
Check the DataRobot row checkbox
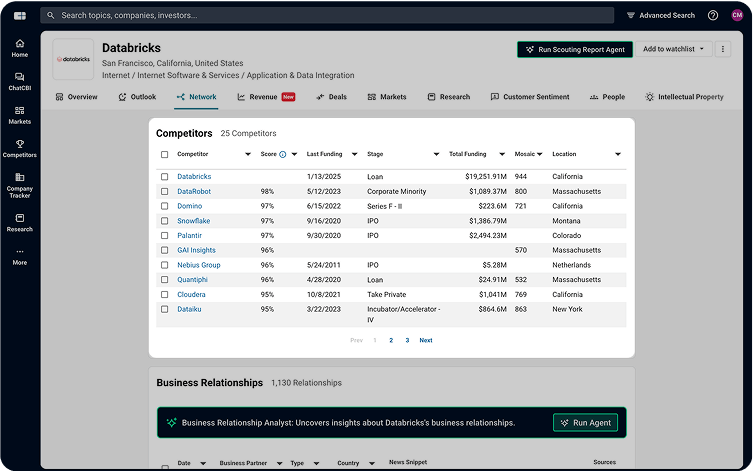(x=165, y=191)
